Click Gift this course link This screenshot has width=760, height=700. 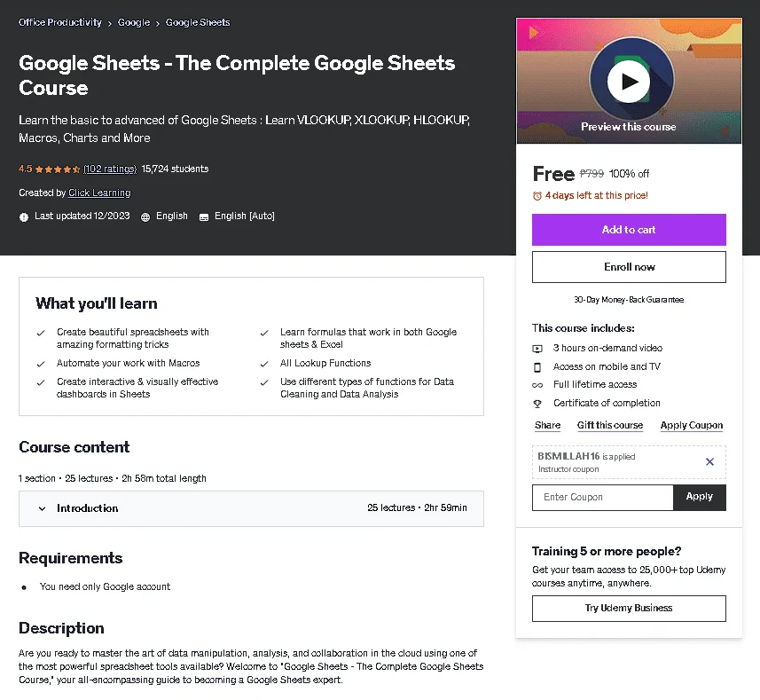pos(610,425)
